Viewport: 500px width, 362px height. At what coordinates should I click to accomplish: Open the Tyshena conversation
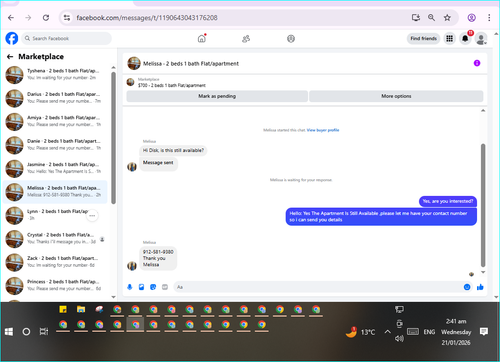56,75
